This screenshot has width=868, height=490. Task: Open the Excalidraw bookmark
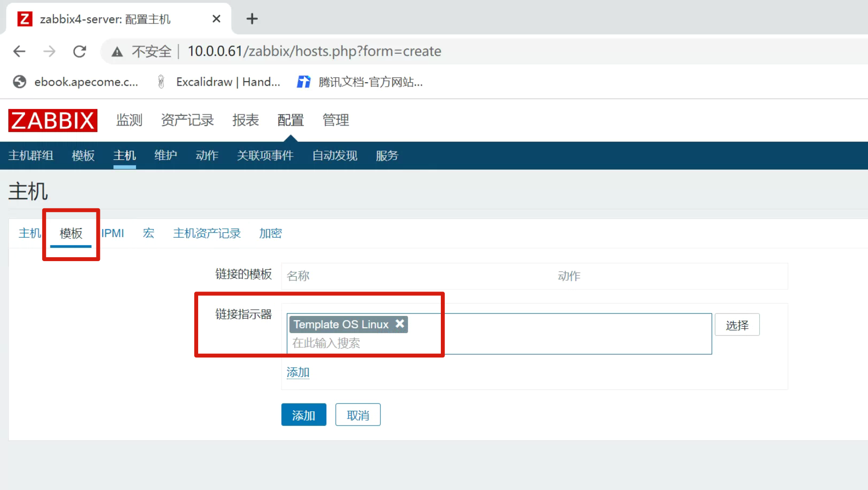click(219, 82)
